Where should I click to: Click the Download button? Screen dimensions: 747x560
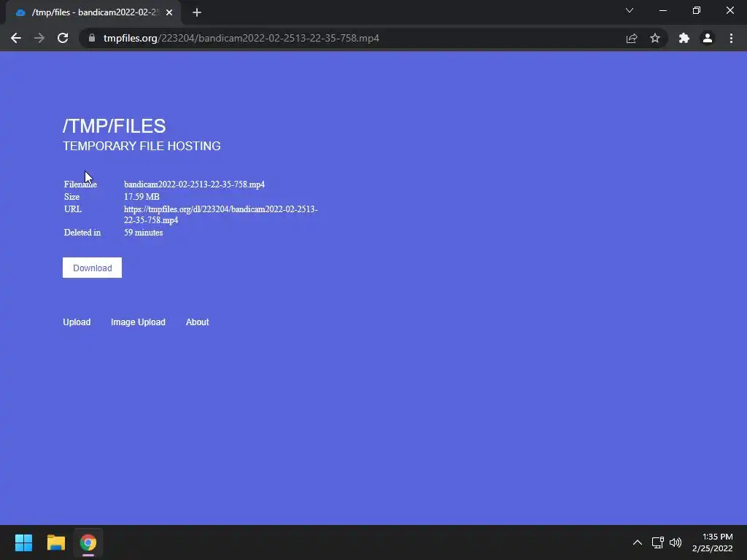pos(92,268)
